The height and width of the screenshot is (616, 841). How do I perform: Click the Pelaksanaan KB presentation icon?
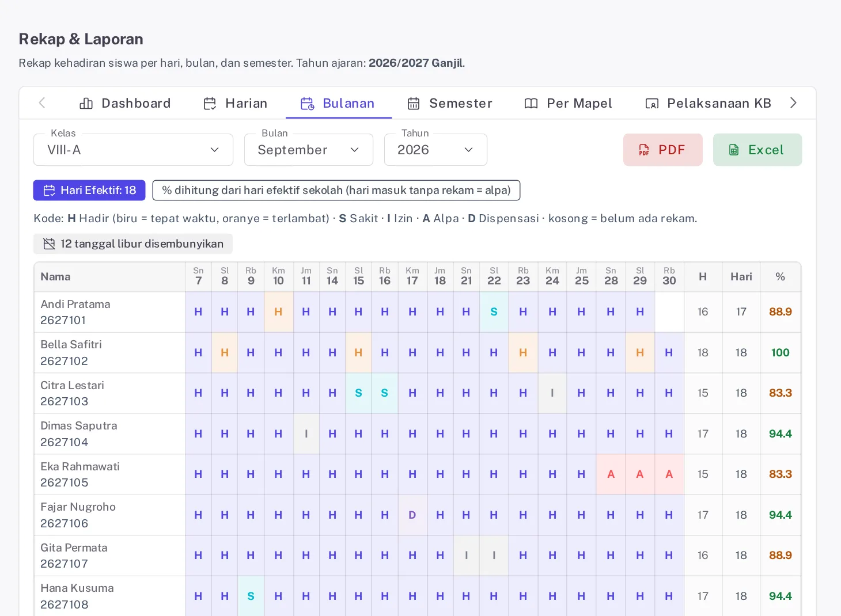(x=651, y=104)
